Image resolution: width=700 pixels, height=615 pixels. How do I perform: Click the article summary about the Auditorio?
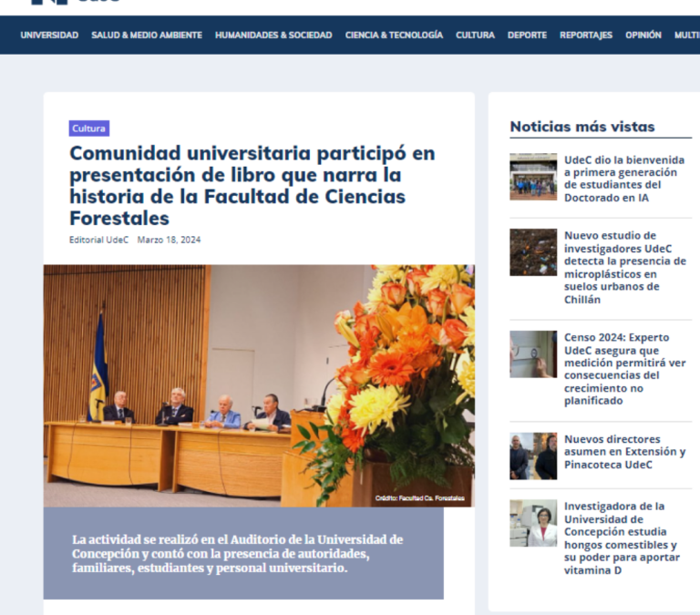pyautogui.click(x=238, y=553)
